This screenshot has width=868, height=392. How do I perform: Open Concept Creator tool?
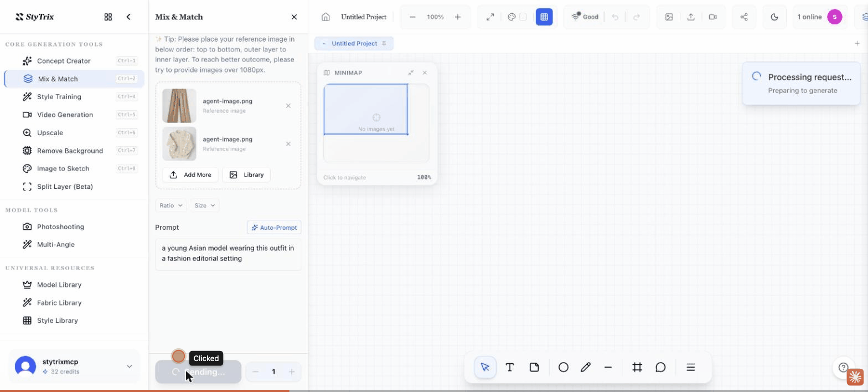pos(74,61)
